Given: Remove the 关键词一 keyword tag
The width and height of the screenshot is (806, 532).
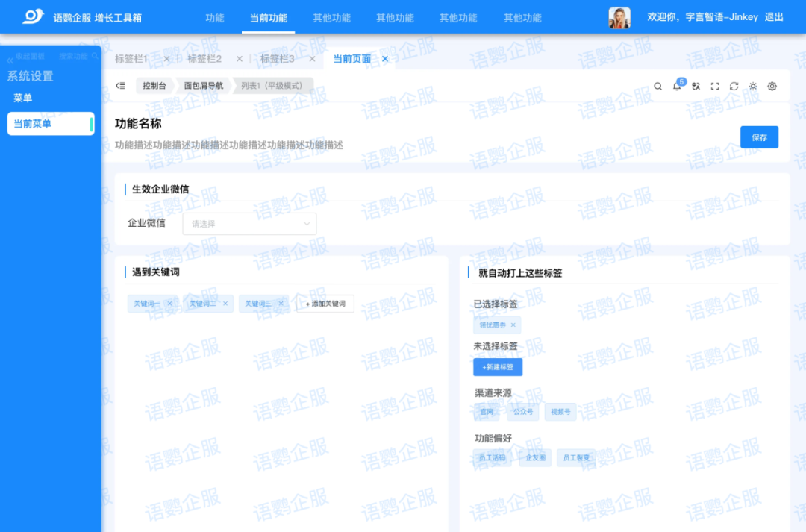Looking at the screenshot, I should pyautogui.click(x=170, y=304).
